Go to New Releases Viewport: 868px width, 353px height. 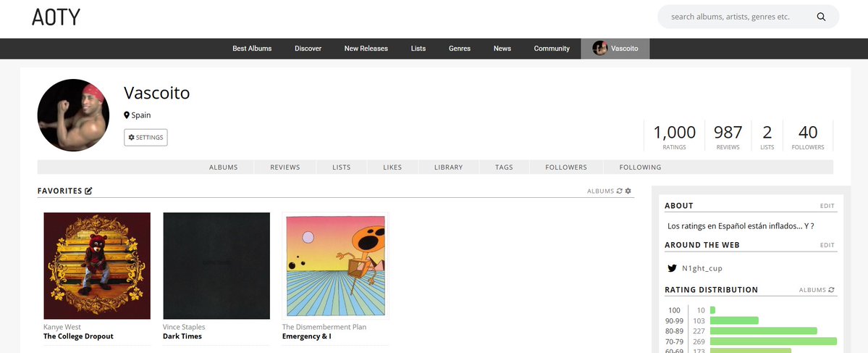366,49
